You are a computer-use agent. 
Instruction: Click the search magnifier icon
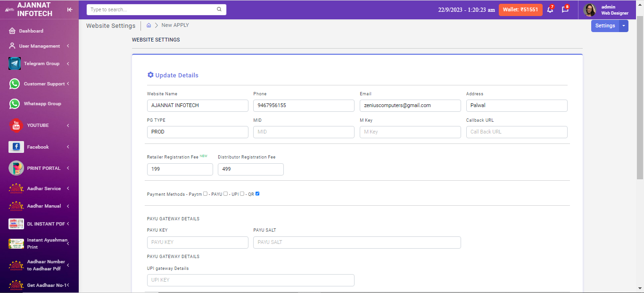(219, 9)
